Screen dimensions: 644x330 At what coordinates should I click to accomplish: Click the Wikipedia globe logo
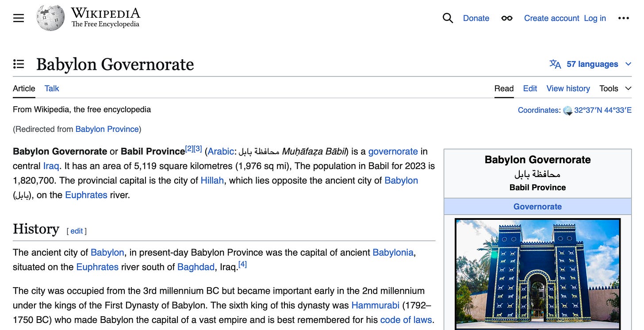click(x=50, y=18)
